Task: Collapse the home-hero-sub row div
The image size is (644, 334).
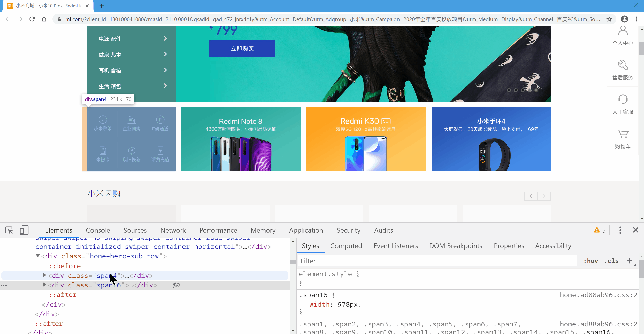Action: pos(38,256)
